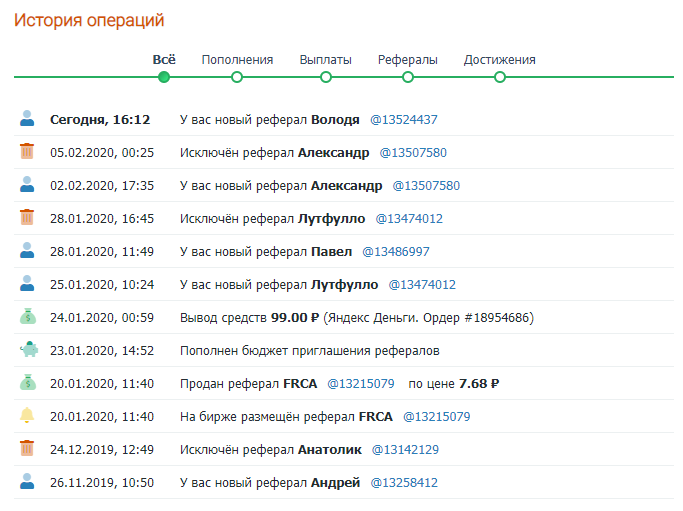Click the text Пополнен бюджет приглашения рефералов
The width and height of the screenshot is (683, 511).
(x=310, y=351)
